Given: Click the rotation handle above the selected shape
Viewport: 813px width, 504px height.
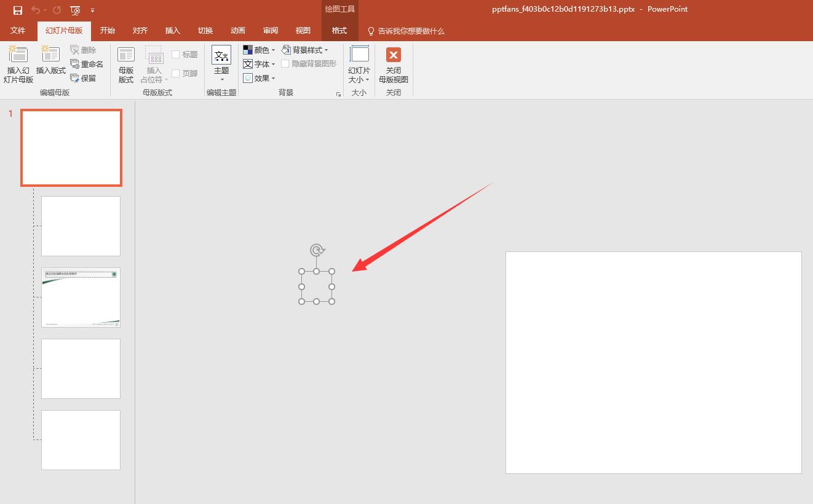Looking at the screenshot, I should pos(317,250).
